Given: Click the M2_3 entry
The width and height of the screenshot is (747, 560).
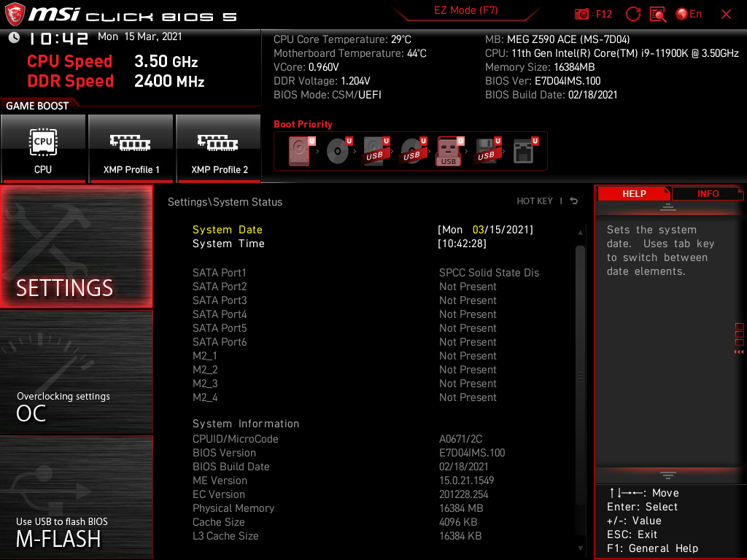Looking at the screenshot, I should (x=345, y=384).
